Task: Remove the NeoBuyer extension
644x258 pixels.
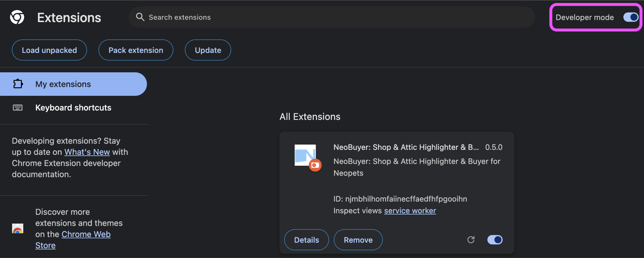Action: 358,240
